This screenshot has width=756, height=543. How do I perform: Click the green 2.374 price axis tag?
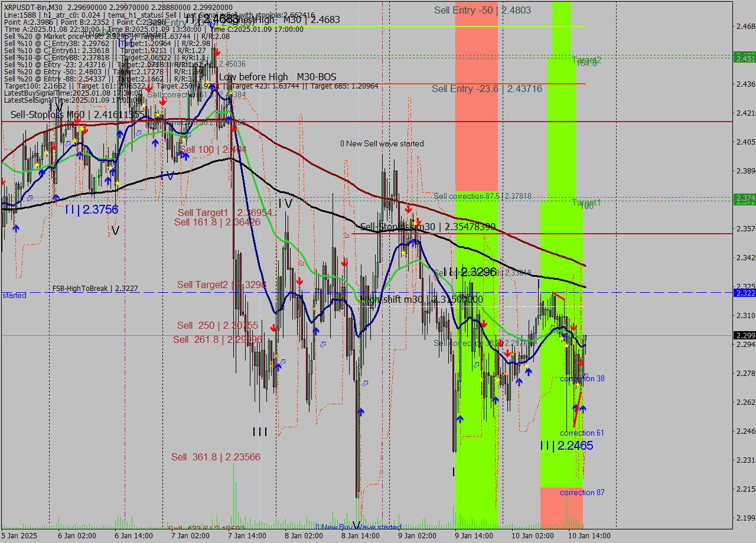(744, 199)
